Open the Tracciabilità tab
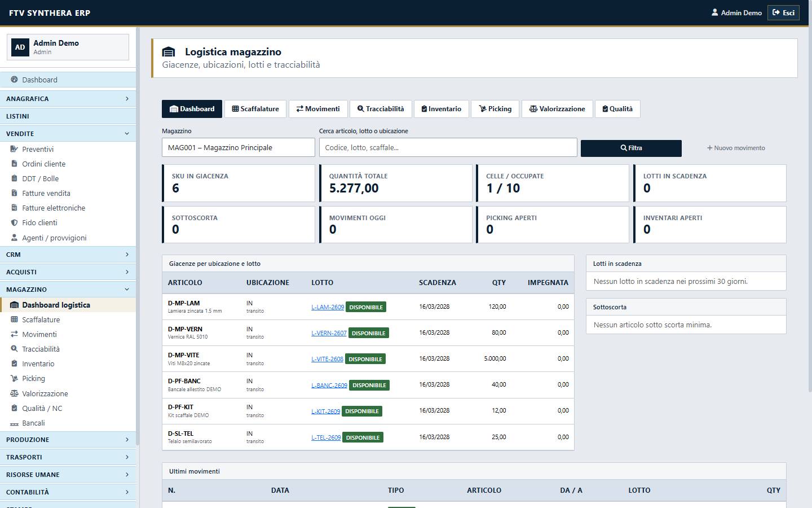The image size is (812, 508). [x=381, y=109]
